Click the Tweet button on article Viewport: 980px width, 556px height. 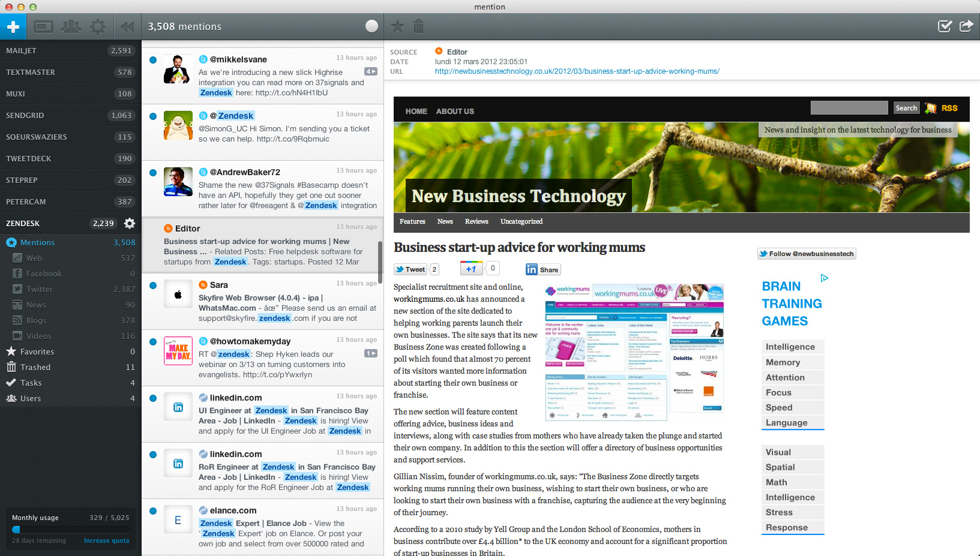410,269
